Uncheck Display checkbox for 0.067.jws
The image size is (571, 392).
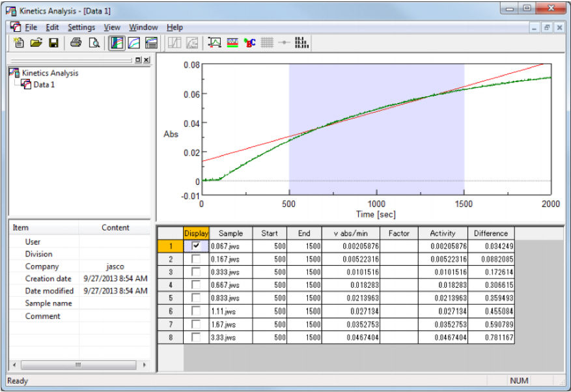[x=196, y=246]
